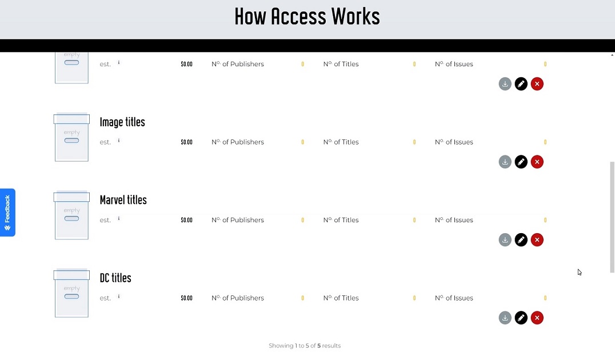The image size is (615, 364).
Task: Delete the Marvel titles box
Action: 537,240
